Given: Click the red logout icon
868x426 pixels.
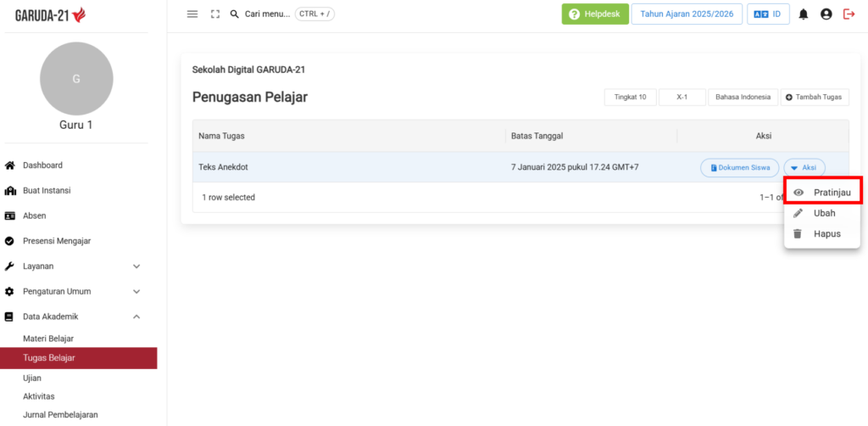Looking at the screenshot, I should coord(849,14).
